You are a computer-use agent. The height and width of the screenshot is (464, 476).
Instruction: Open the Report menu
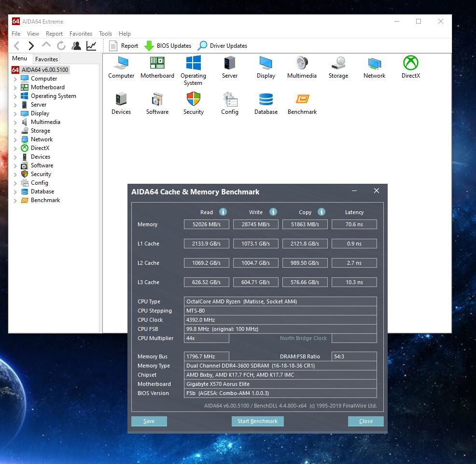tap(55, 34)
